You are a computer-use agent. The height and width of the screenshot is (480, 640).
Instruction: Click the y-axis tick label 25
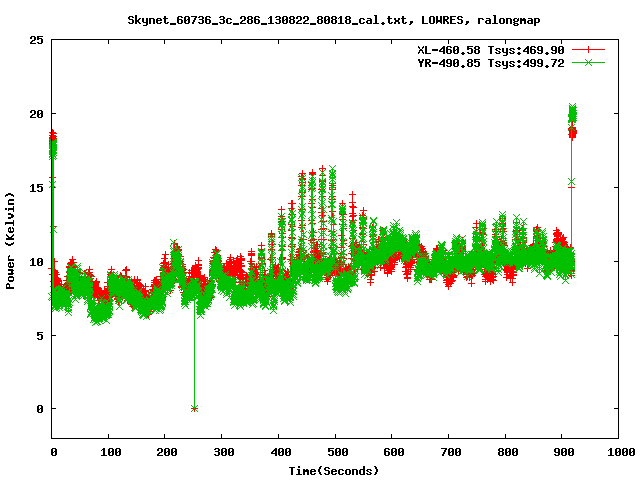tap(36, 40)
